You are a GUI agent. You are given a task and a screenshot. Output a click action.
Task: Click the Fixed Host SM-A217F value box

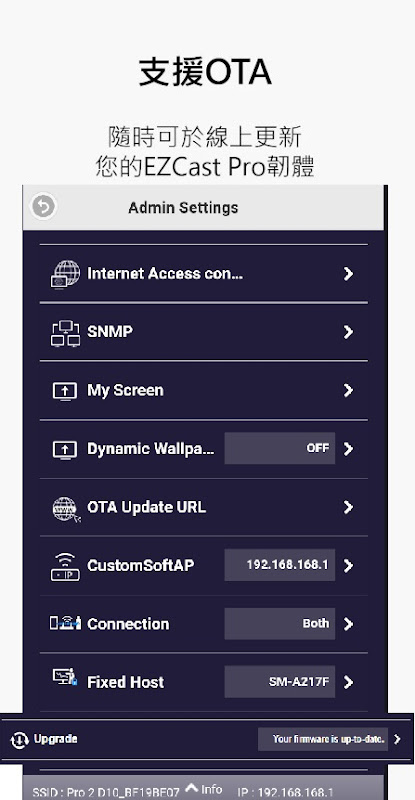[x=280, y=682]
